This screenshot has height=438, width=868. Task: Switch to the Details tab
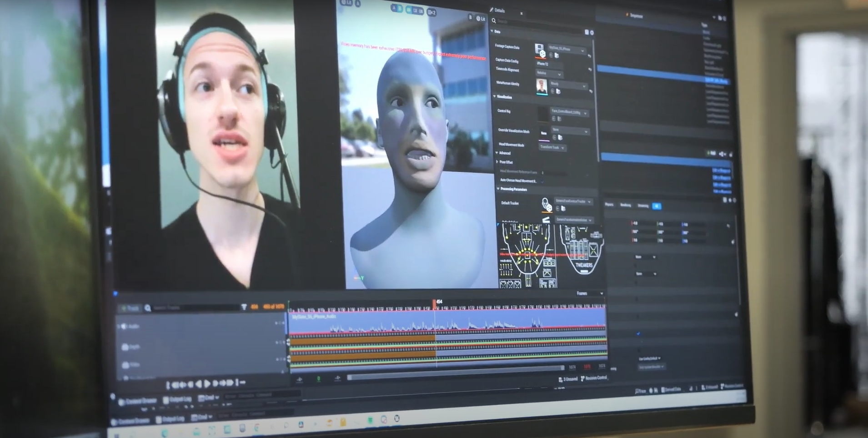[499, 10]
